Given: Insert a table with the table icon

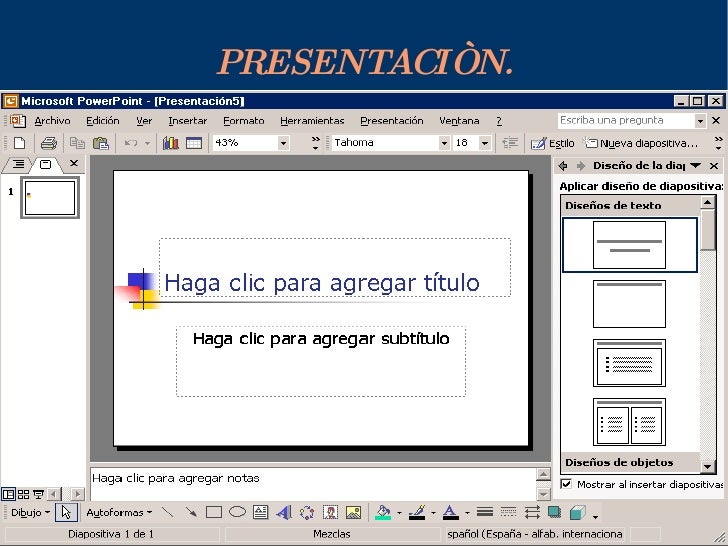Looking at the screenshot, I should (x=194, y=143).
